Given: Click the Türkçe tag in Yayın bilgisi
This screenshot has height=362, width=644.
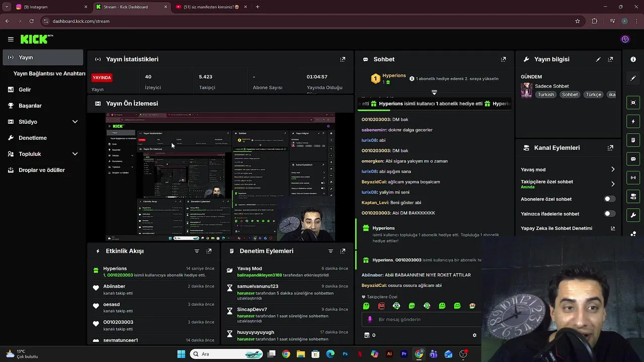Looking at the screenshot, I should pyautogui.click(x=593, y=95).
